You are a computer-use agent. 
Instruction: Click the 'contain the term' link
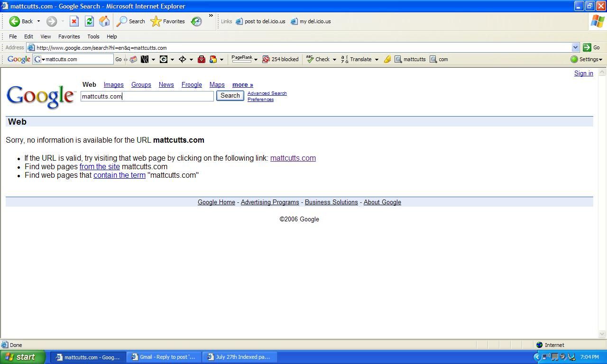point(120,175)
